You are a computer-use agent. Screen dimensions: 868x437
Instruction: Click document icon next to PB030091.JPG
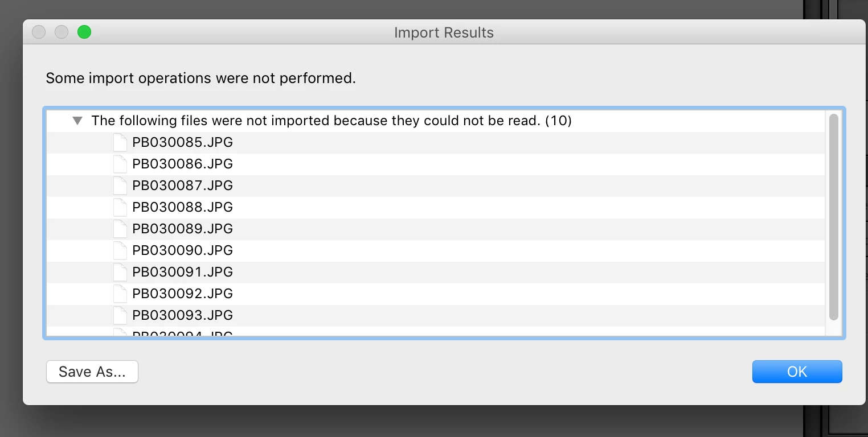[120, 272]
